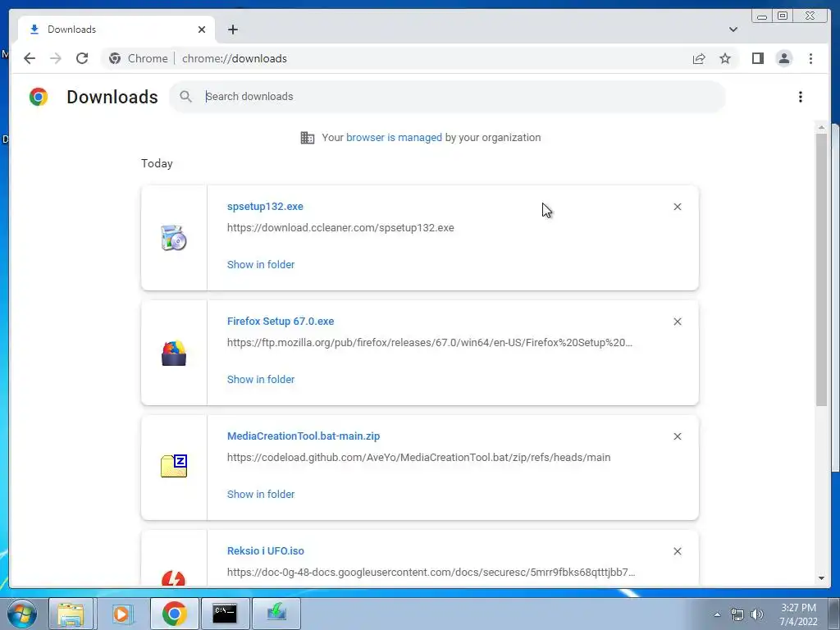Open the Chrome profile avatar
The image size is (840, 630).
[783, 58]
